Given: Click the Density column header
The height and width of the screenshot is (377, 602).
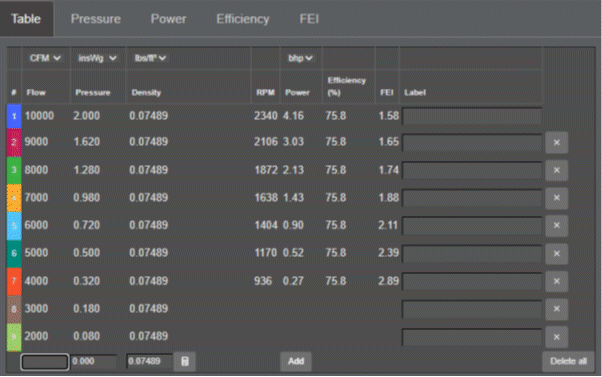Looking at the screenshot, I should coord(146,93).
